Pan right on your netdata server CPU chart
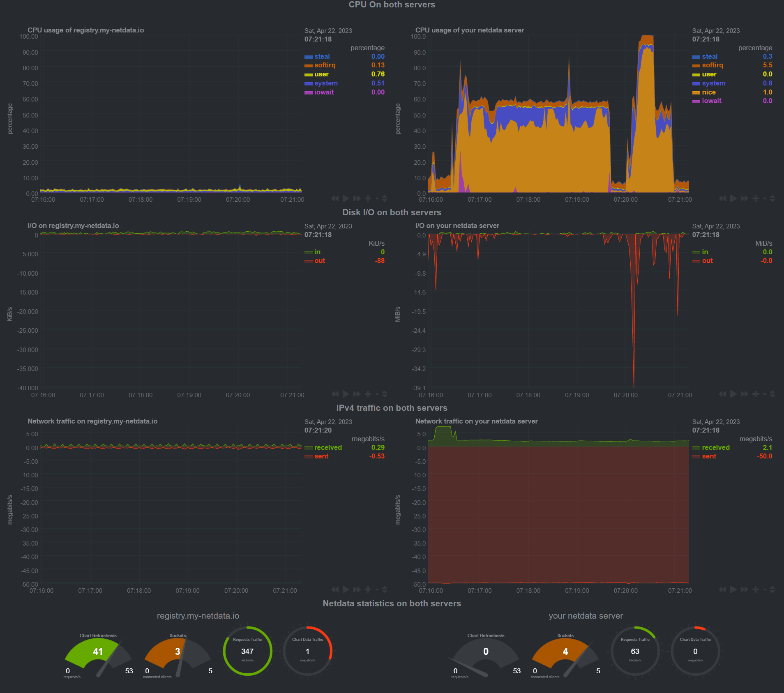This screenshot has width=784, height=693. point(745,198)
